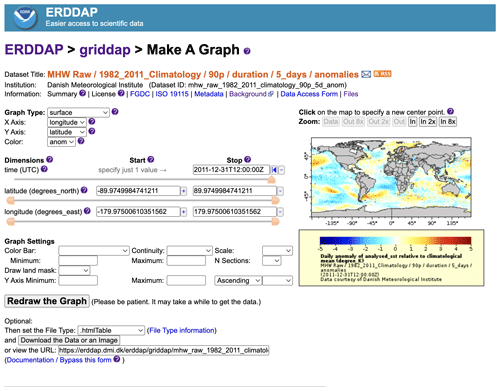Click the email subscription envelope icon
Image resolution: width=500 pixels, height=391 pixels.
pyautogui.click(x=366, y=74)
